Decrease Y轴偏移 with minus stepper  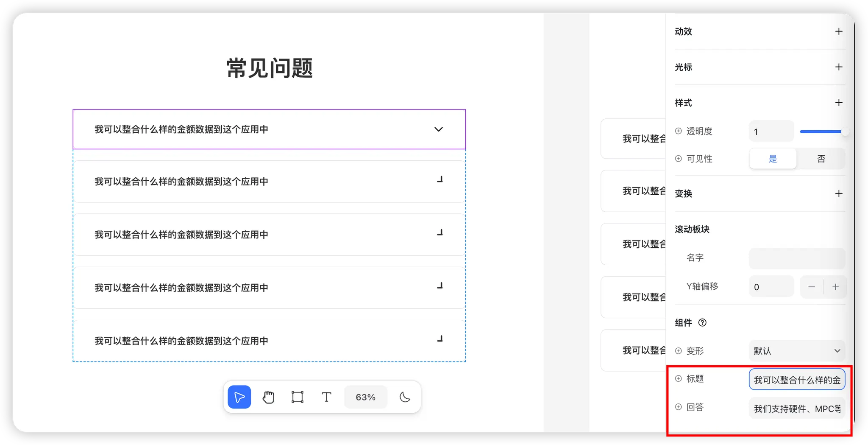[812, 287]
